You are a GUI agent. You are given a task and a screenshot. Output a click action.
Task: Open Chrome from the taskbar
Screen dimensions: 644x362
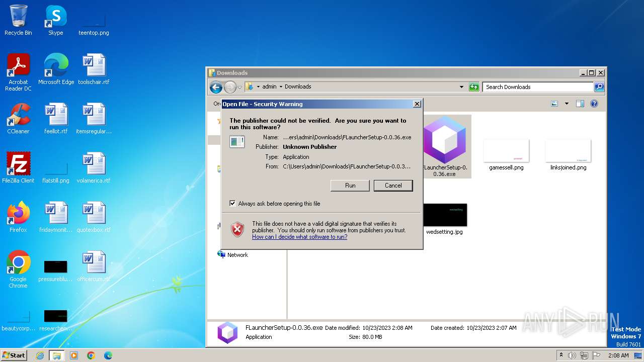click(x=91, y=355)
